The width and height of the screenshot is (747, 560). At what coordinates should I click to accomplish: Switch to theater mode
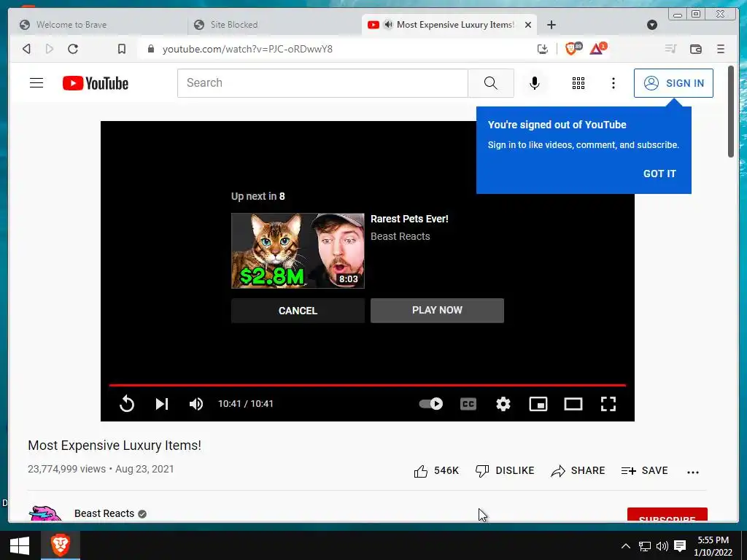click(573, 404)
